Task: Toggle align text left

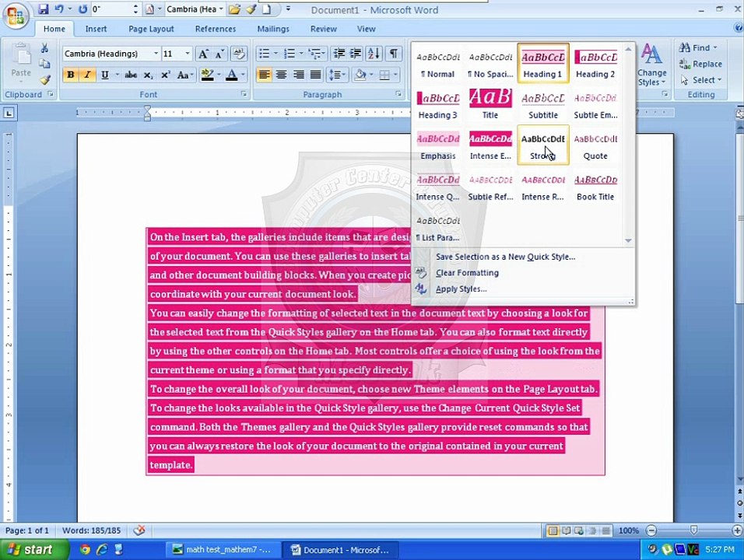Action: click(x=265, y=75)
